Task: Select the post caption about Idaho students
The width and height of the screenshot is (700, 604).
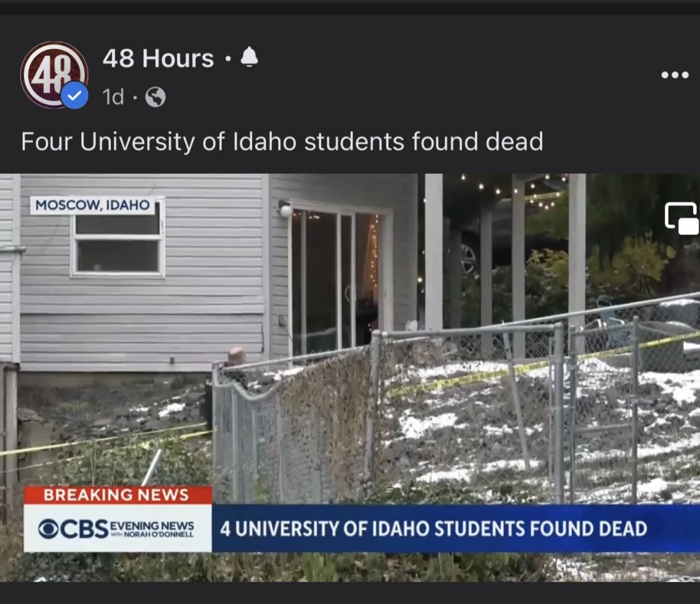Action: pos(282,141)
